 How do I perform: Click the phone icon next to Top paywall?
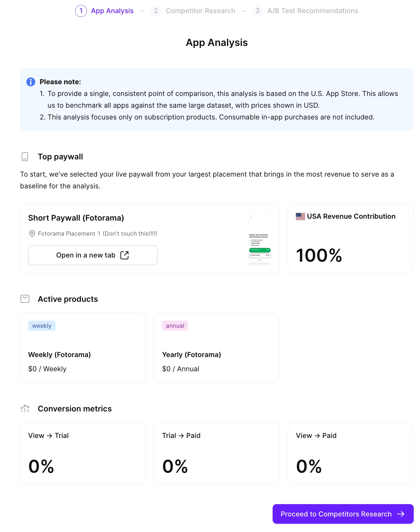[x=25, y=157]
